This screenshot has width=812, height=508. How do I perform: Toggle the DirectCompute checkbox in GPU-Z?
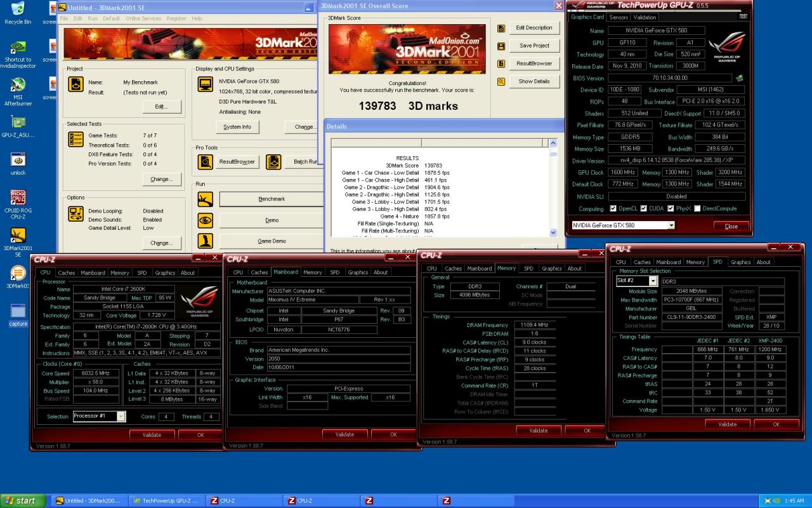click(697, 208)
